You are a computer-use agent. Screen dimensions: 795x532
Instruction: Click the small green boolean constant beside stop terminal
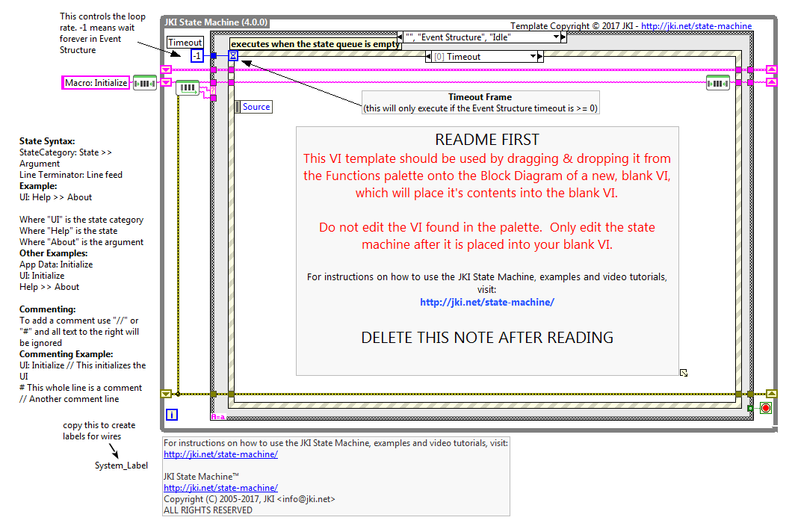[750, 408]
